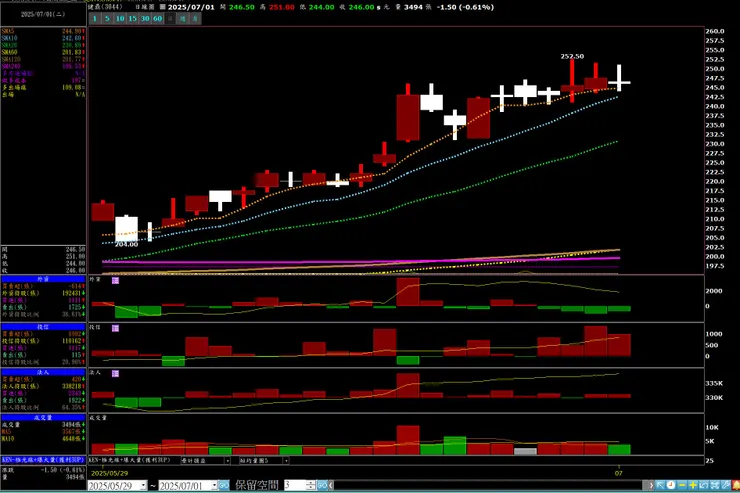The image size is (740, 493).
Task: Click the SMA5 row in left legend
Action: coord(43,31)
